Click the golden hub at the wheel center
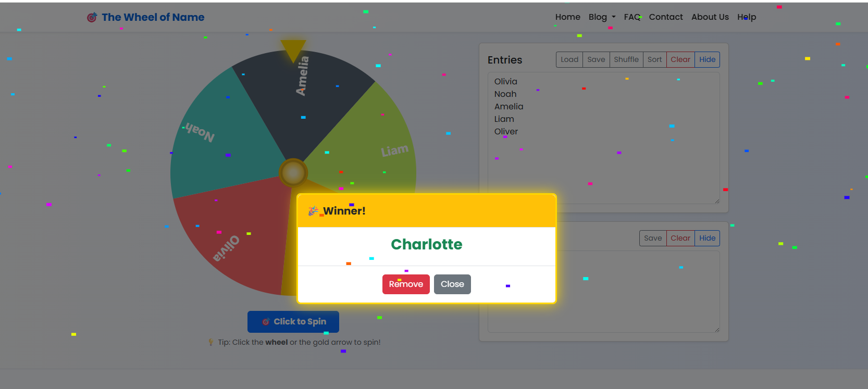 [293, 173]
